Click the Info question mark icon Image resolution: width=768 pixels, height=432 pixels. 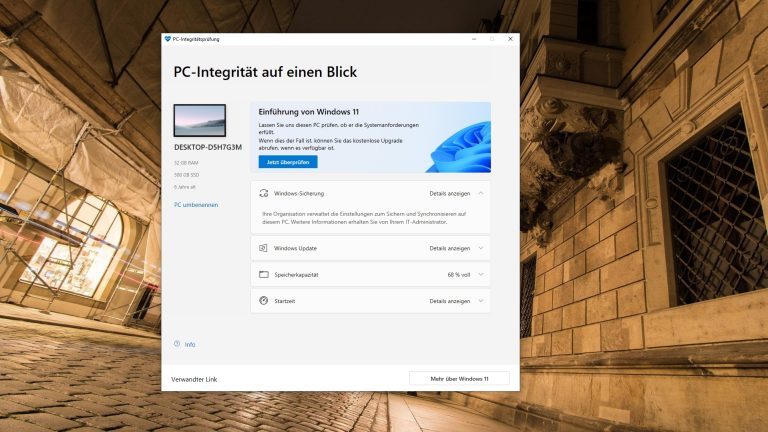[x=177, y=344]
